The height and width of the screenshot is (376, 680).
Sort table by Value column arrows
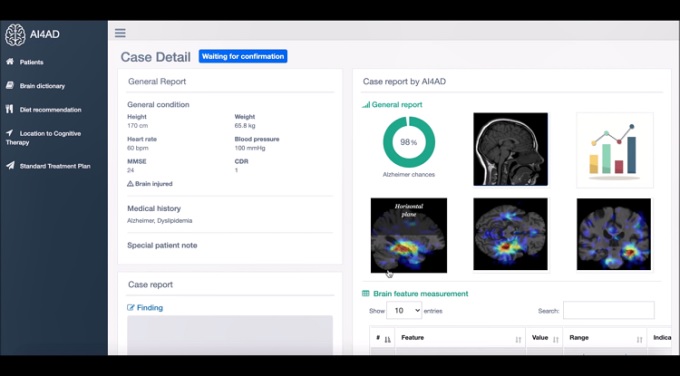coord(556,340)
